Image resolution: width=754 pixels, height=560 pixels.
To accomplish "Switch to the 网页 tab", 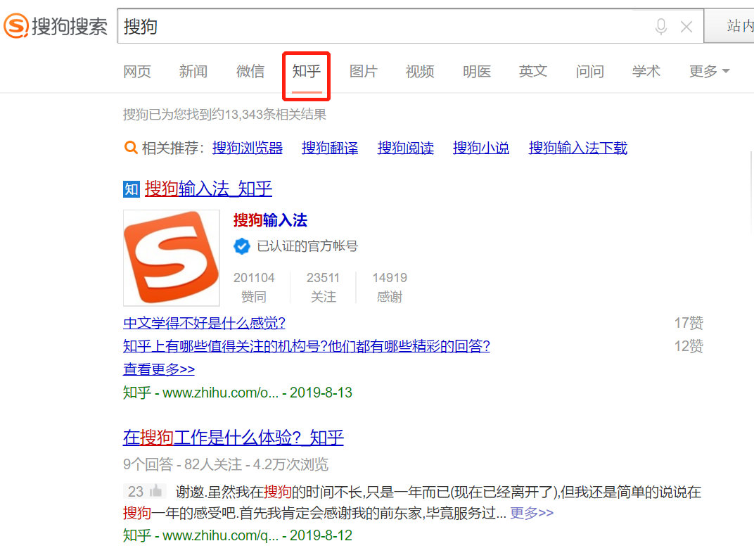I will [137, 71].
